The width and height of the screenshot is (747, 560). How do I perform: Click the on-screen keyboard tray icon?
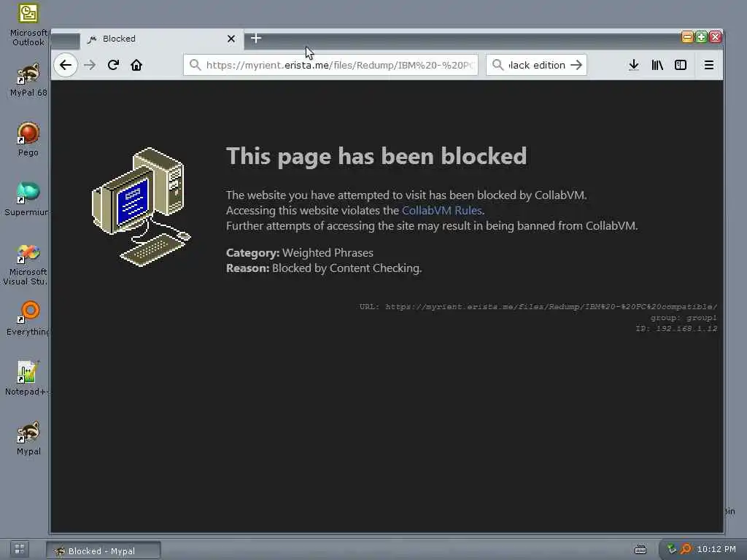pos(640,550)
